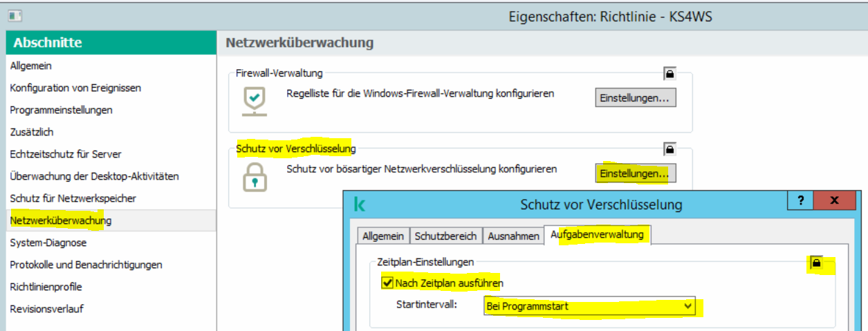Viewport: 868px width, 331px height.
Task: Click the Eigenschaften: Richtlinie - KS4WS title
Action: pyautogui.click(x=610, y=16)
